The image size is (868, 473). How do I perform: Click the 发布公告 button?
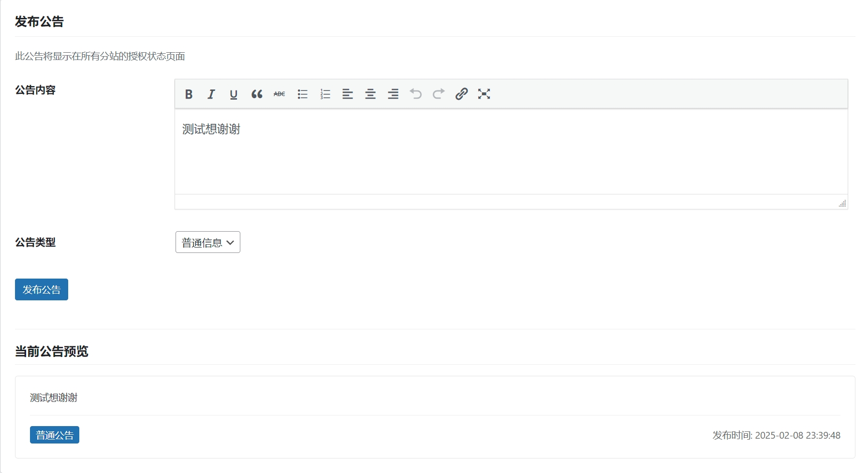click(42, 289)
